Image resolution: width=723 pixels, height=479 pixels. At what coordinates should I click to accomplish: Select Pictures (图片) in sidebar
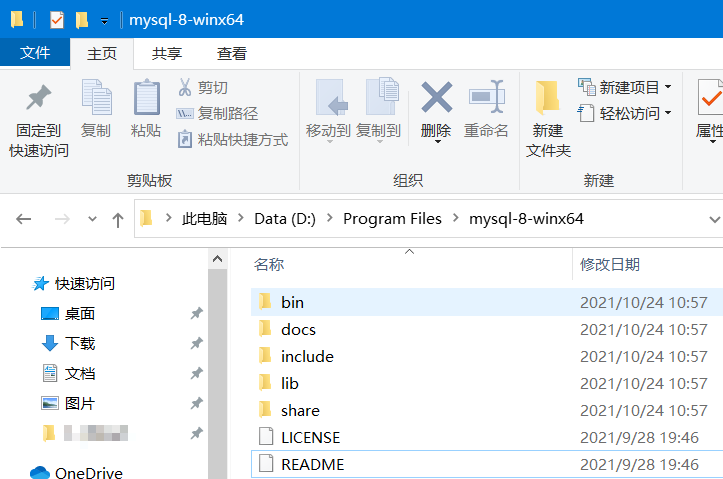point(80,403)
